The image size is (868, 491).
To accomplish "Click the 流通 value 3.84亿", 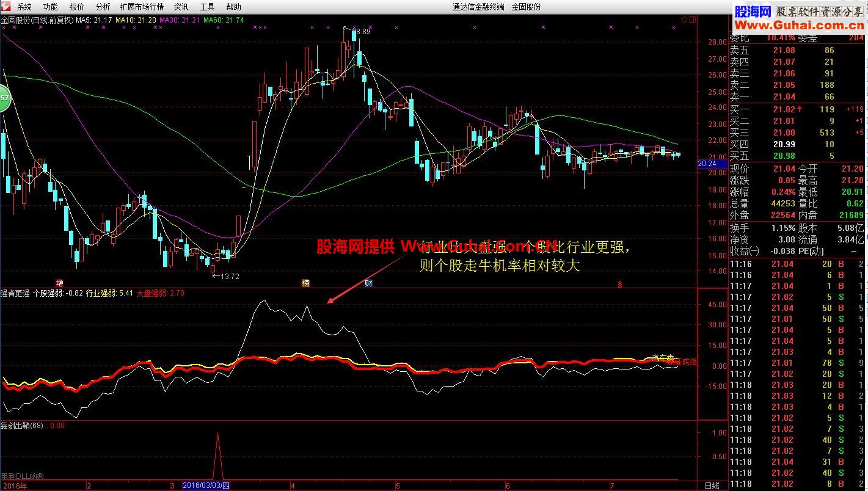I will [850, 239].
